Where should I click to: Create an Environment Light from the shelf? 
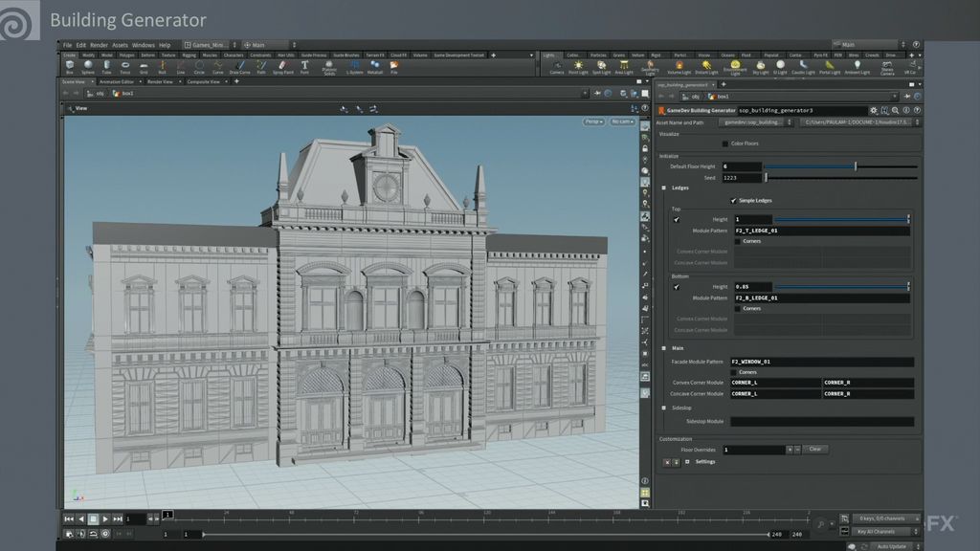point(733,66)
